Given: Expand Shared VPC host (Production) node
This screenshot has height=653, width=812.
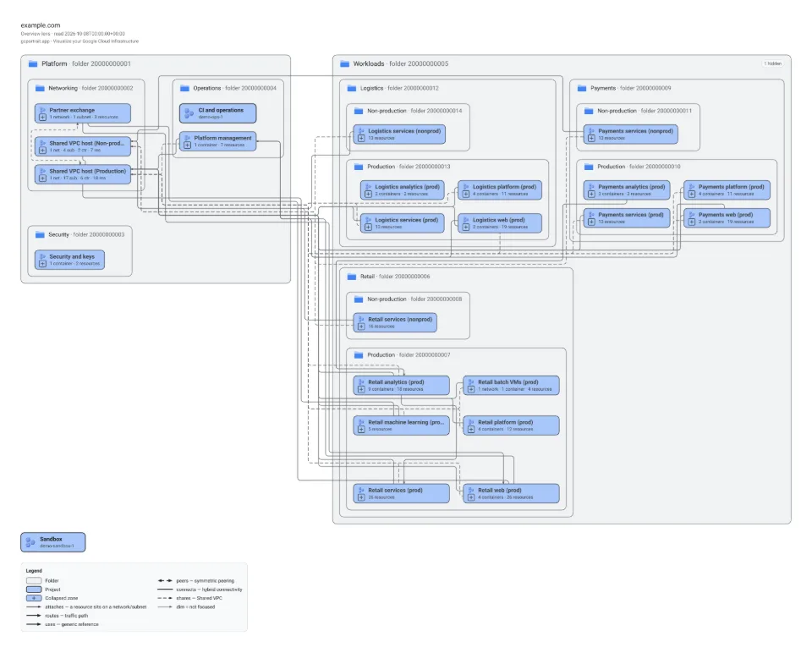Looking at the screenshot, I should [x=42, y=178].
